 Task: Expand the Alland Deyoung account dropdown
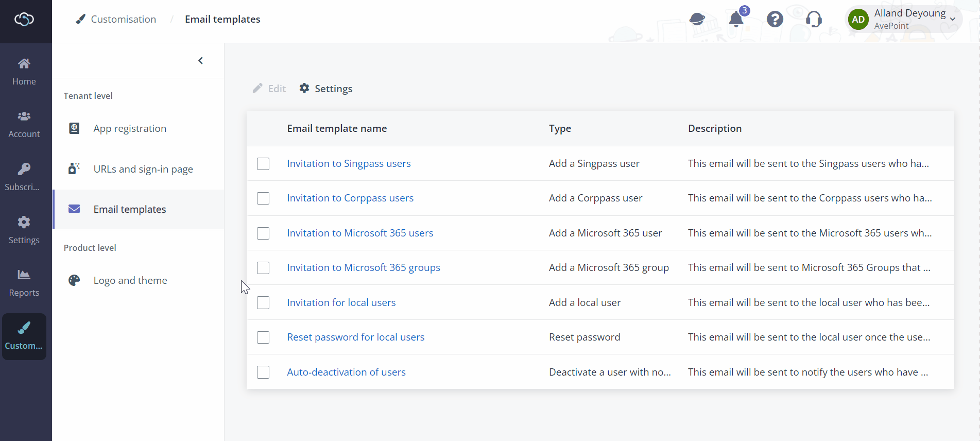953,19
